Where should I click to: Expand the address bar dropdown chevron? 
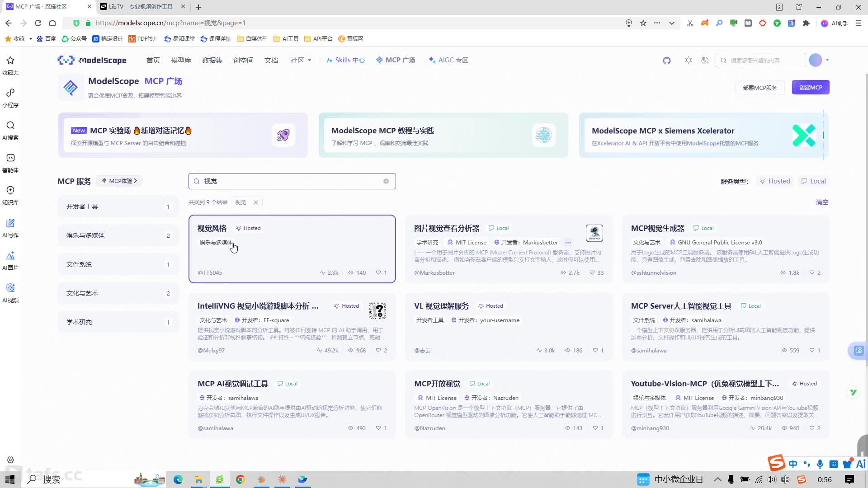[x=672, y=23]
